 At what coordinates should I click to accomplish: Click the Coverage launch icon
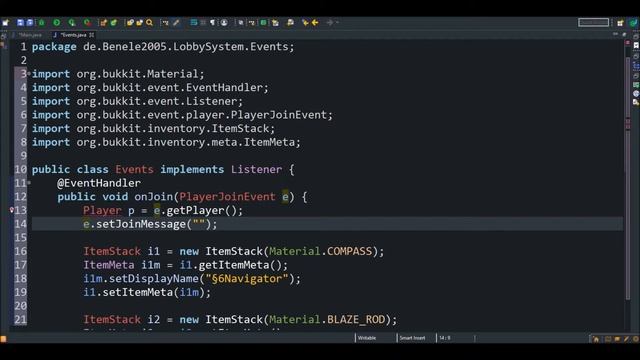[72, 23]
